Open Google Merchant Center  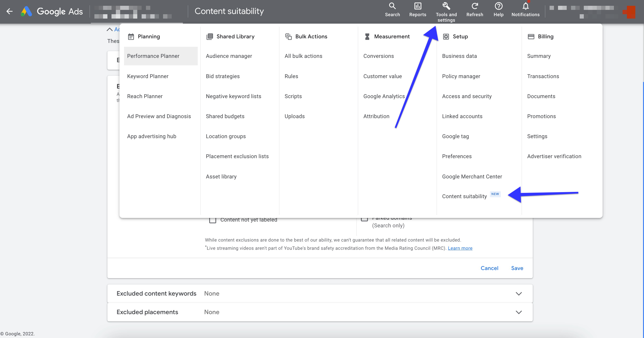(472, 177)
